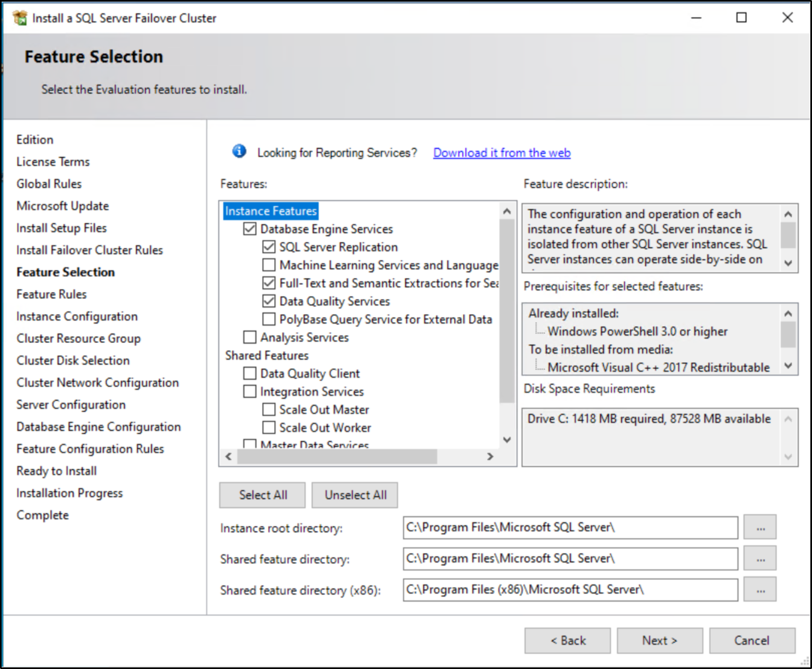The image size is (812, 669).
Task: Select the Instance Features tree node
Action: pos(271,211)
